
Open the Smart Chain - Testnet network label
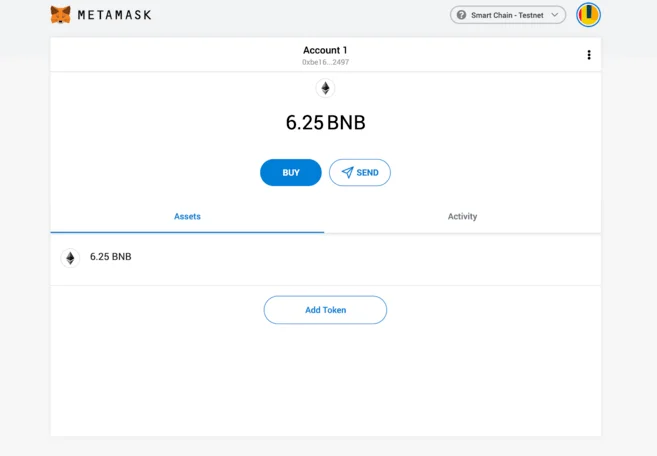click(507, 15)
